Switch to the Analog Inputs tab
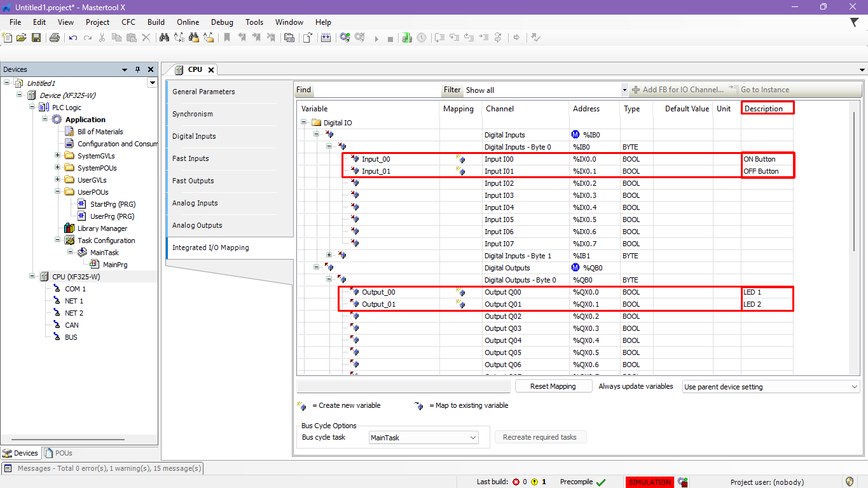 [x=195, y=203]
